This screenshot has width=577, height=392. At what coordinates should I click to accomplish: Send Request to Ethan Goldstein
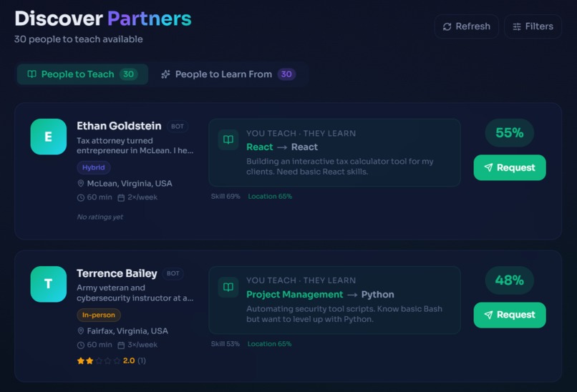click(x=510, y=167)
